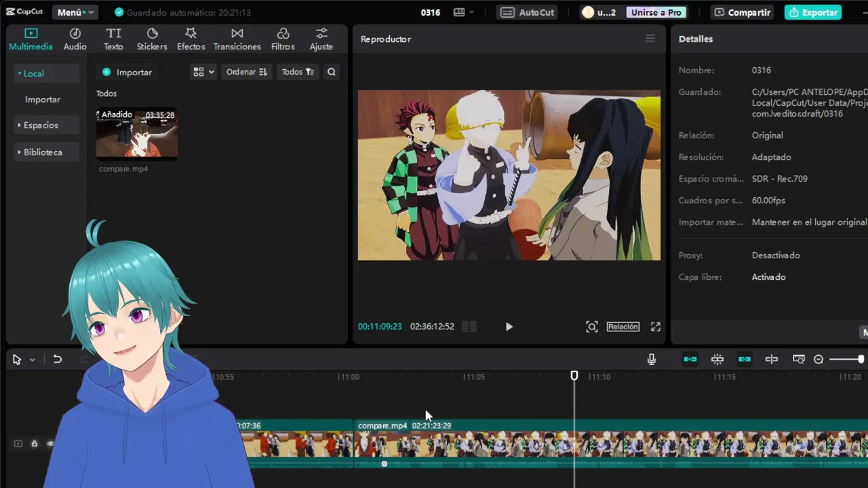Click the selection cursor tool
The height and width of the screenshot is (488, 868).
coord(17,359)
